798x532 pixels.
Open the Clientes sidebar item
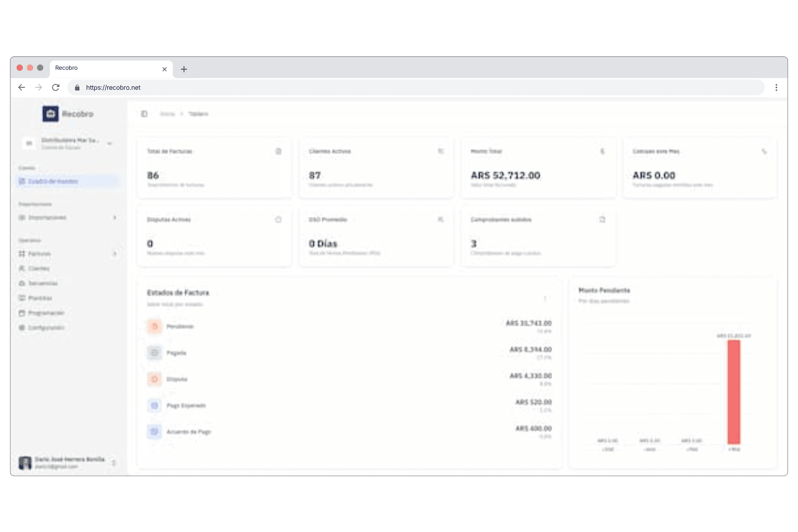pyautogui.click(x=39, y=268)
